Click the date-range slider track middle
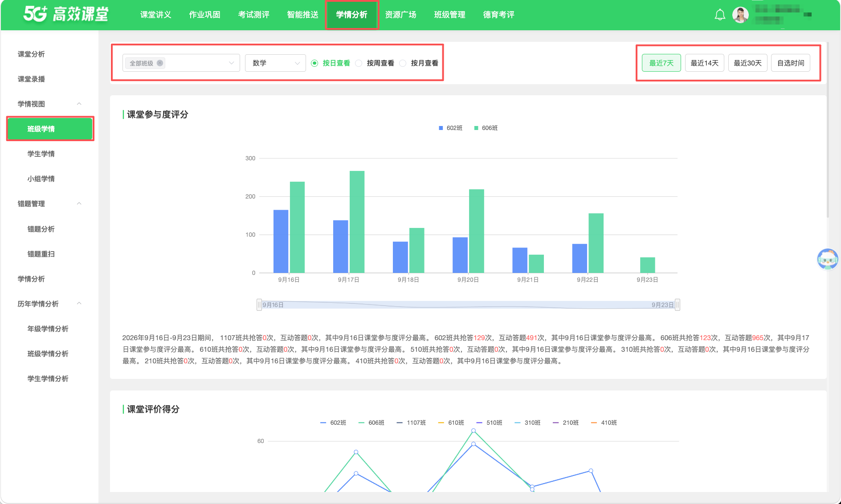Image resolution: width=841 pixels, height=504 pixels. 468,305
